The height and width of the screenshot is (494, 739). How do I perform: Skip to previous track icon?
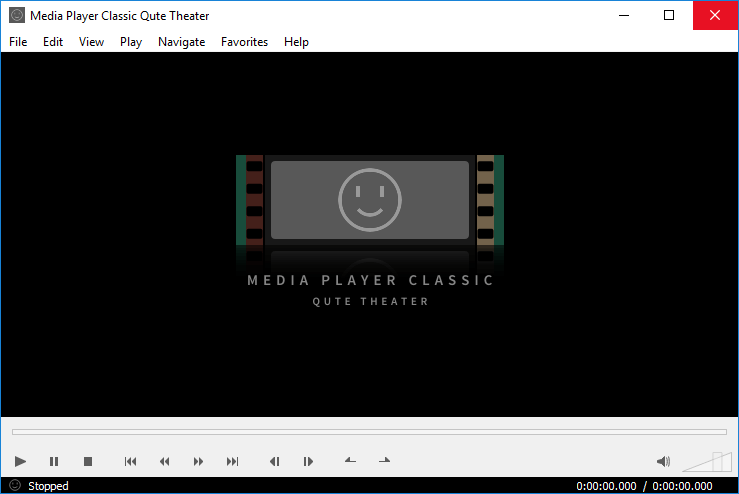(x=130, y=461)
